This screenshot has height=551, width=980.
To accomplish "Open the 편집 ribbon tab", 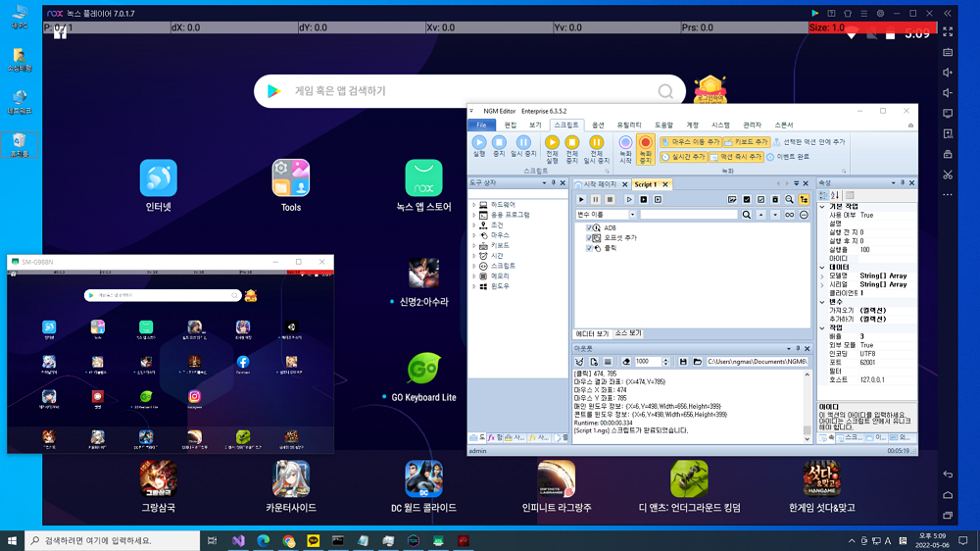I will pyautogui.click(x=511, y=125).
